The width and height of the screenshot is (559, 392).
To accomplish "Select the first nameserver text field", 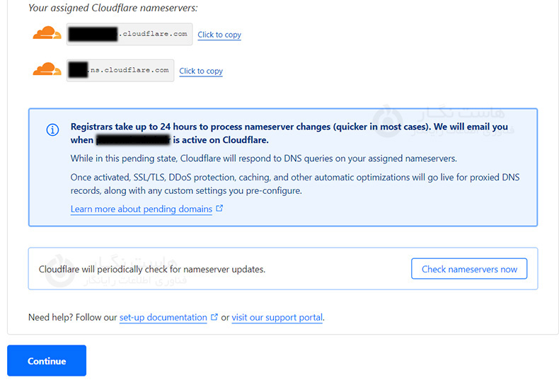I will (129, 34).
